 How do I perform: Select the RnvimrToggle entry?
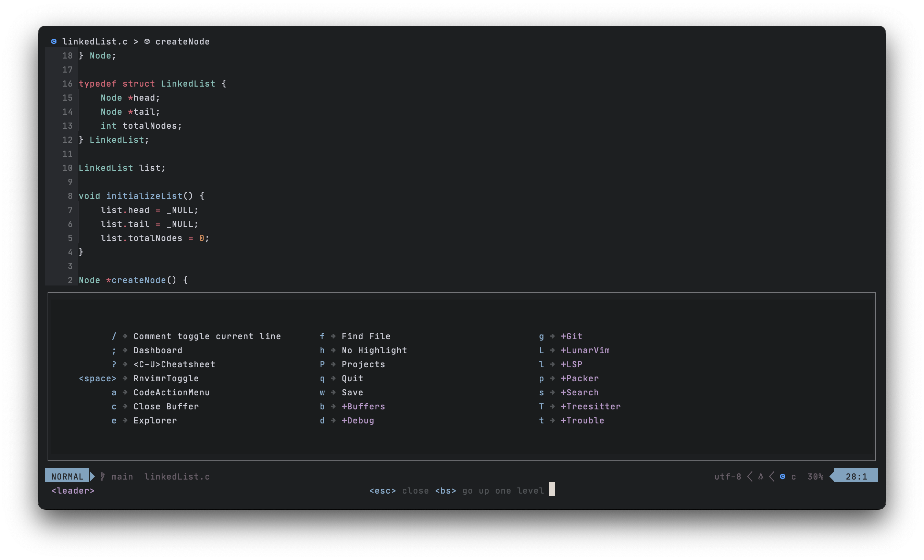166,378
